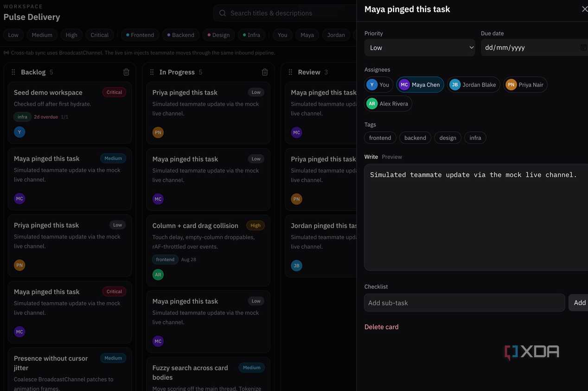This screenshot has width=588, height=391.
Task: Add the infra tag in Tags section
Action: point(475,138)
